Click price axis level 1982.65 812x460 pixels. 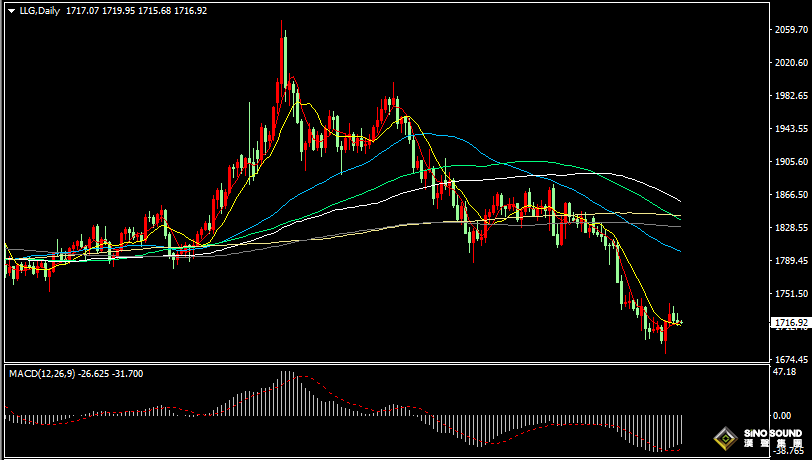[x=791, y=96]
